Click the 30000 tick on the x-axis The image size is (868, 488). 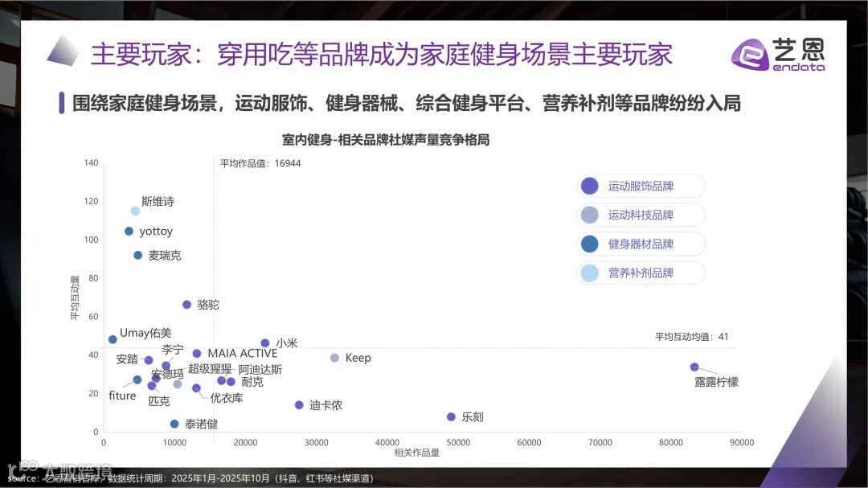pyautogui.click(x=316, y=443)
